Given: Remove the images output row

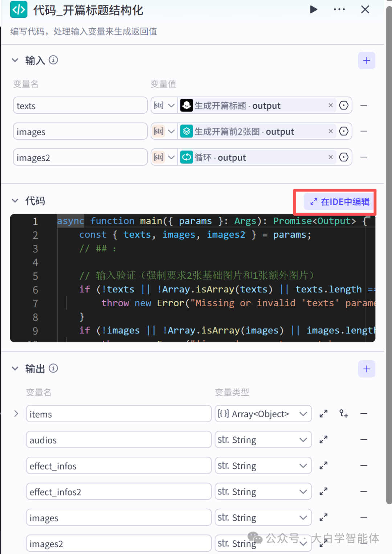Looking at the screenshot, I should [364, 517].
